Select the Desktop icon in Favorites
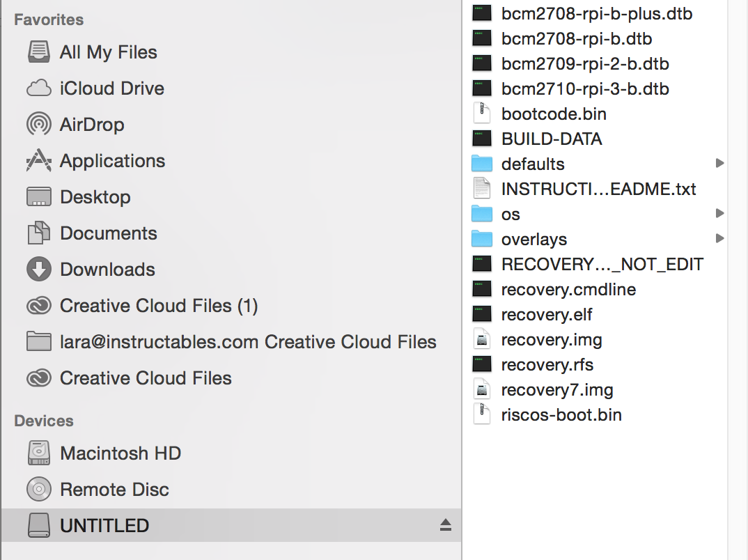 point(39,197)
